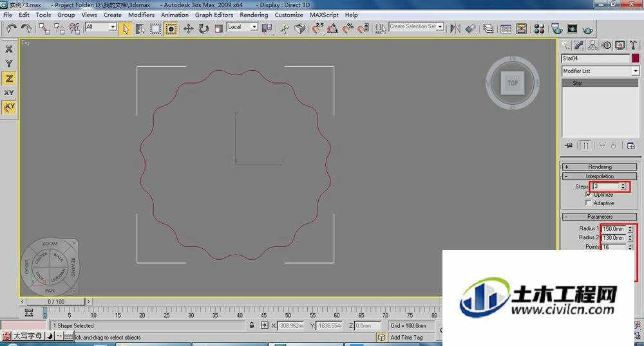Constrain to the Z axis button
The height and width of the screenshot is (346, 644).
click(9, 78)
